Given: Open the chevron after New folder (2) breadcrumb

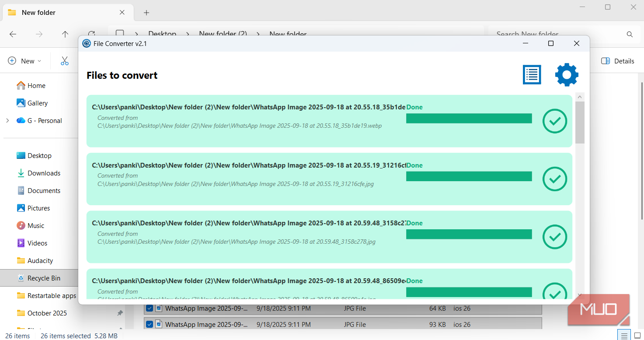Looking at the screenshot, I should [x=258, y=34].
